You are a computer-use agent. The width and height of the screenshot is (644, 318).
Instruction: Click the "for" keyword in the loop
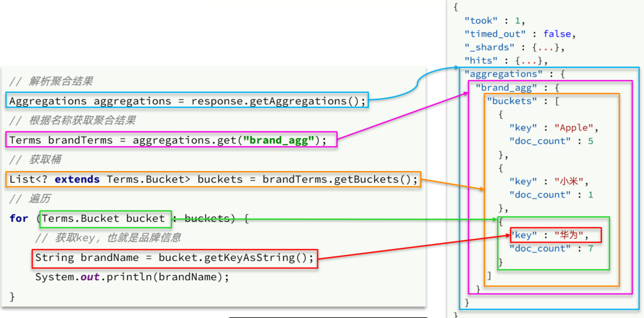pyautogui.click(x=18, y=218)
